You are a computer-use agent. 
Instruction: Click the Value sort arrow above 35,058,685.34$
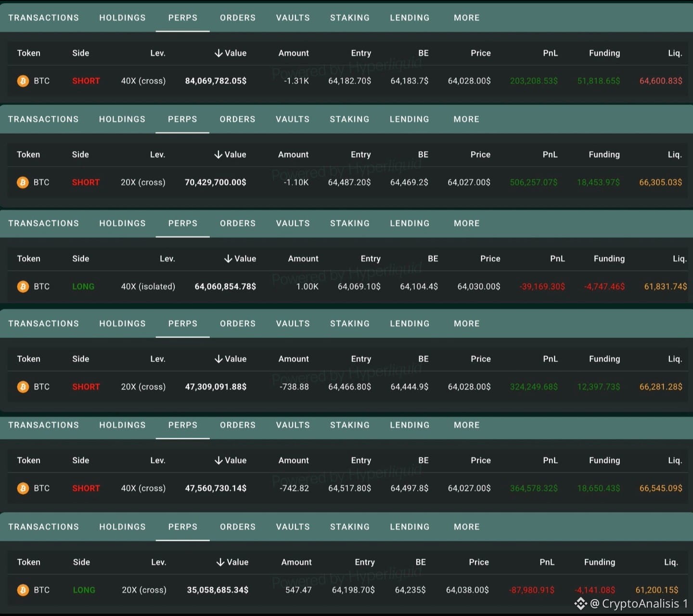pyautogui.click(x=220, y=562)
